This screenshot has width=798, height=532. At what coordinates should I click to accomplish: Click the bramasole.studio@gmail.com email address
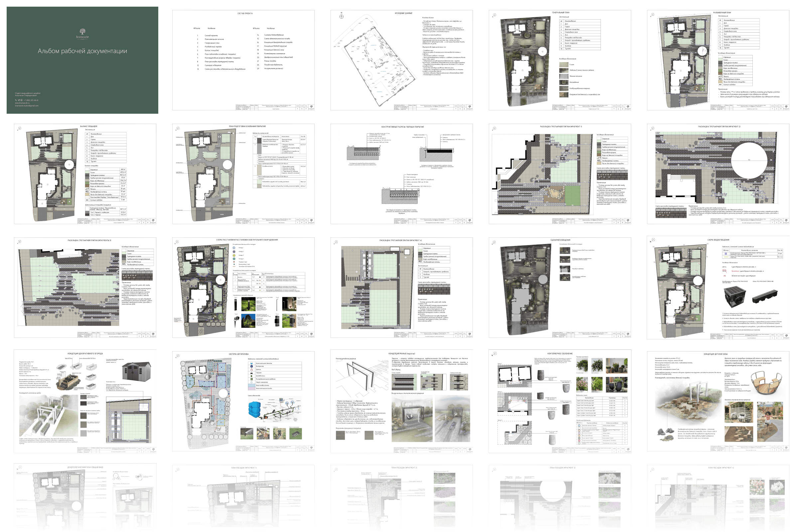(27, 106)
